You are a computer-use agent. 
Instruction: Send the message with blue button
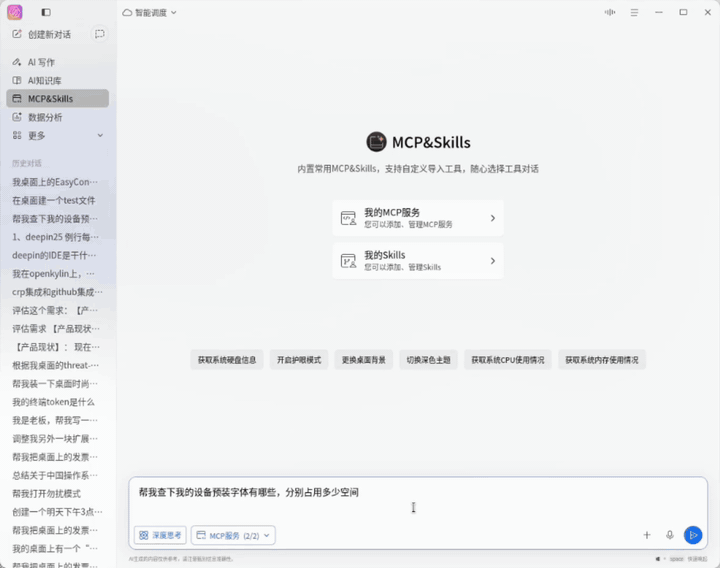click(x=693, y=535)
